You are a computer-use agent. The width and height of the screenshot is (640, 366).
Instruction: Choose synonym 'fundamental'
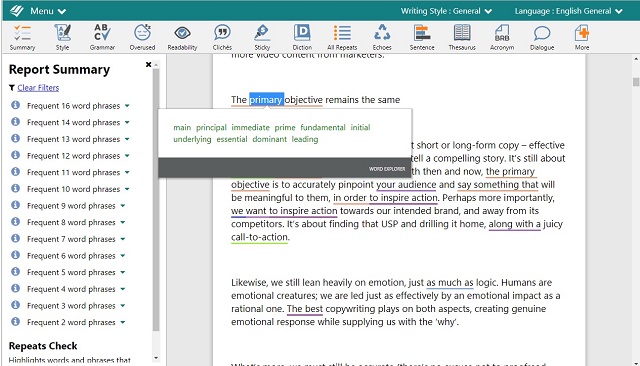pos(323,127)
